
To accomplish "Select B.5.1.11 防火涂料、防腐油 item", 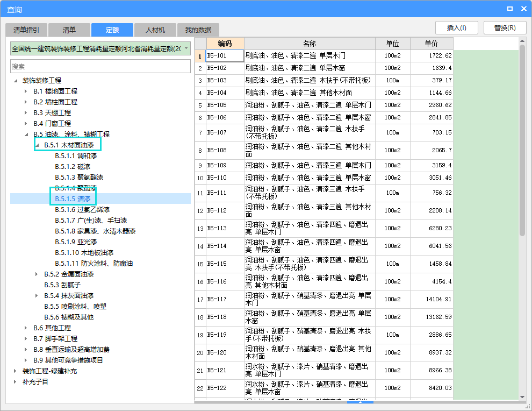I will (x=94, y=264).
